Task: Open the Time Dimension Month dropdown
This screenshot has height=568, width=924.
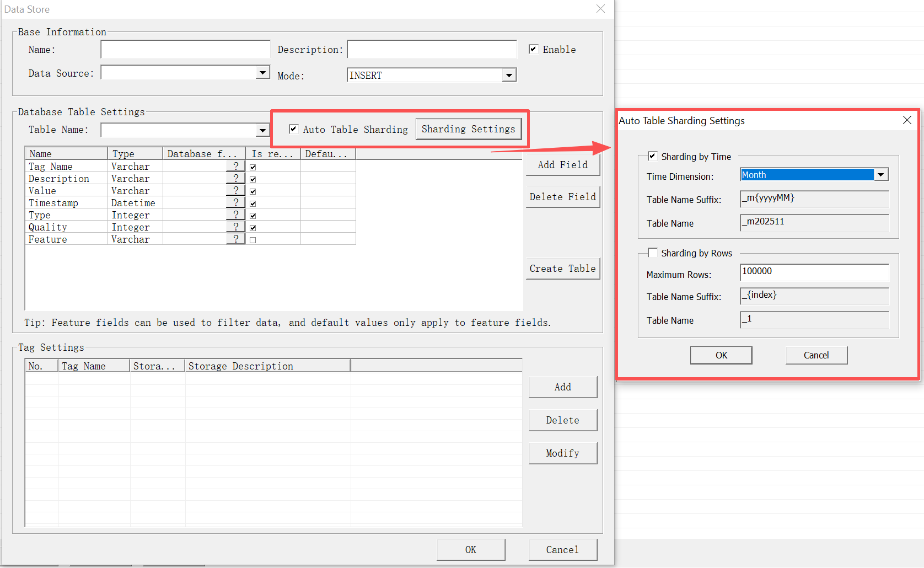Action: coord(881,175)
